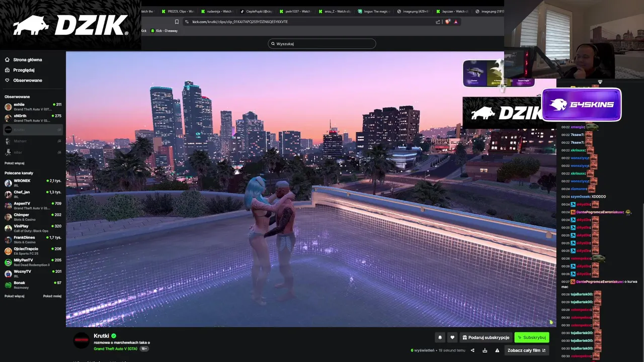Click the report warning triangle icon

497,350
